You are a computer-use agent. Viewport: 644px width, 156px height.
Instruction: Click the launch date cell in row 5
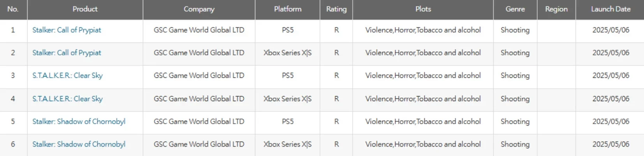611,121
